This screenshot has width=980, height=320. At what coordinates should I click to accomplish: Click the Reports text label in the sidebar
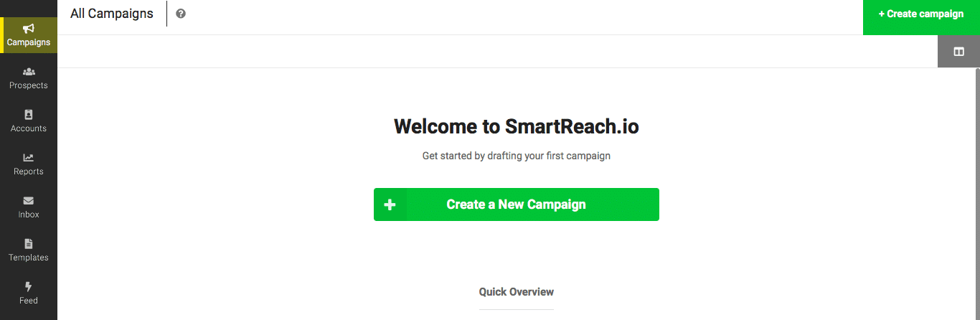29,171
